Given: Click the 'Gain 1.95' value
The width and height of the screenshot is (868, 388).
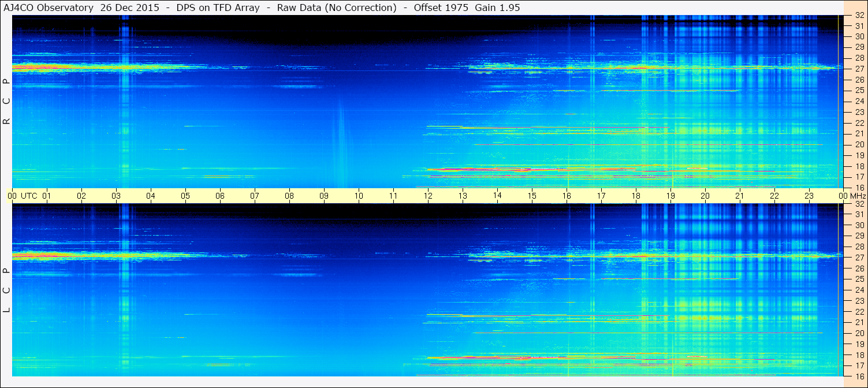Looking at the screenshot, I should (497, 8).
